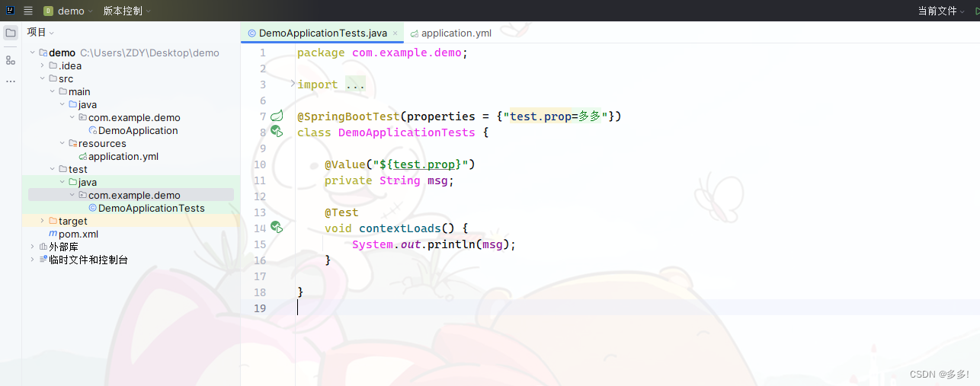Select pom.xml in the project tree
This screenshot has height=386, width=980.
pos(78,234)
